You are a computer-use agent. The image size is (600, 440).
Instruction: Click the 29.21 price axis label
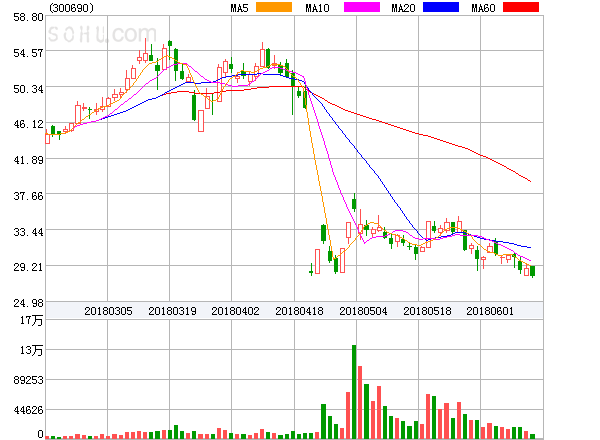[x=28, y=267]
